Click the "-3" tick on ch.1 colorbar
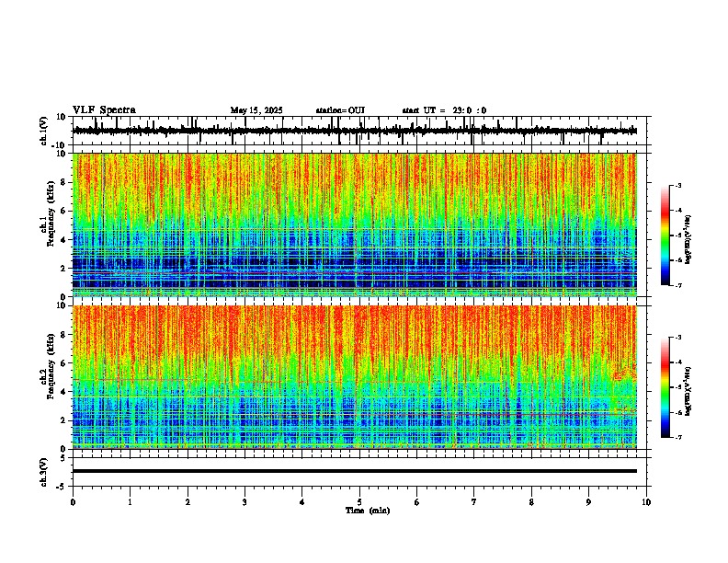 [x=678, y=185]
